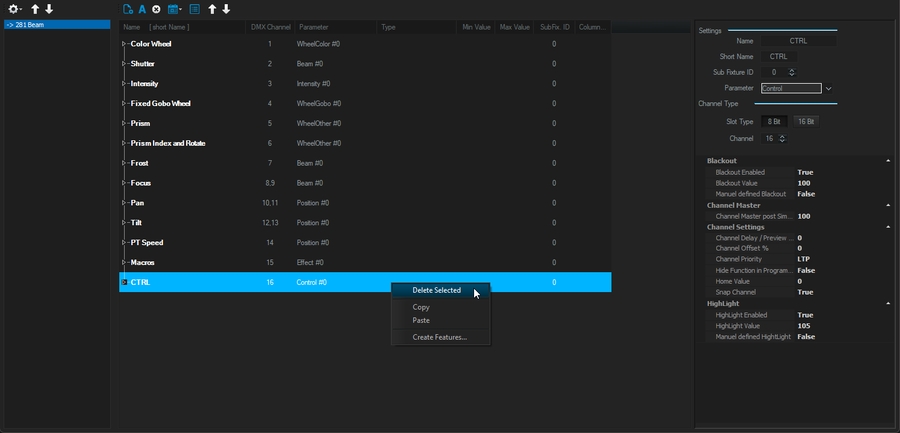Open the blue calendar-style toolbar icon
900x433 pixels.
point(174,9)
